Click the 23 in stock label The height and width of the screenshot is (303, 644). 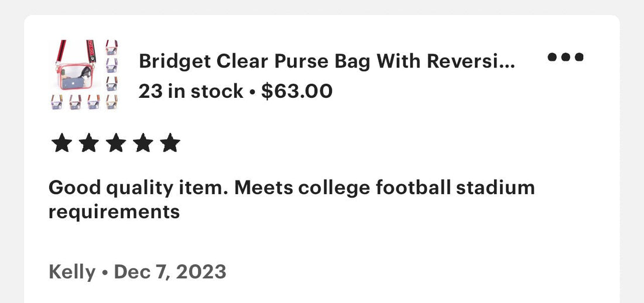click(x=191, y=91)
